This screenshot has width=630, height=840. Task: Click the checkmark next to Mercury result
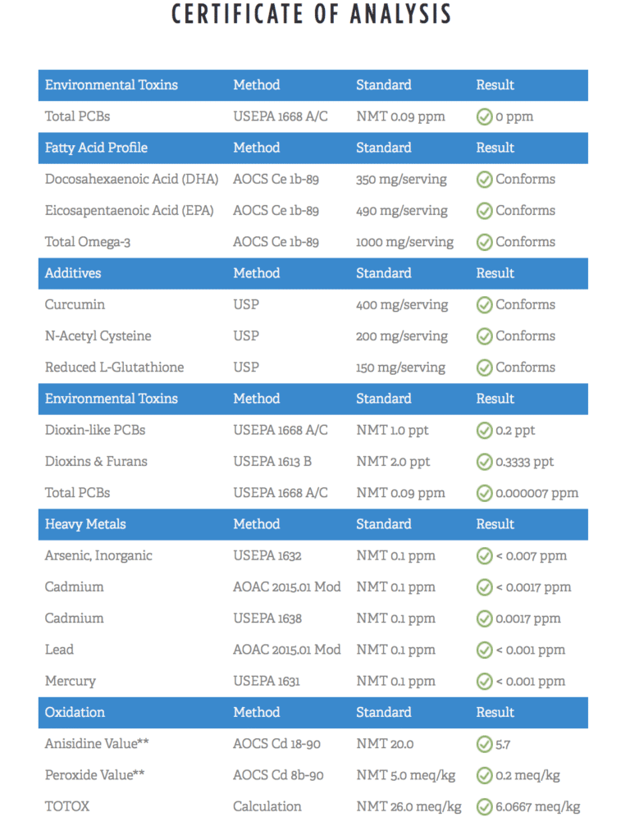pos(484,682)
